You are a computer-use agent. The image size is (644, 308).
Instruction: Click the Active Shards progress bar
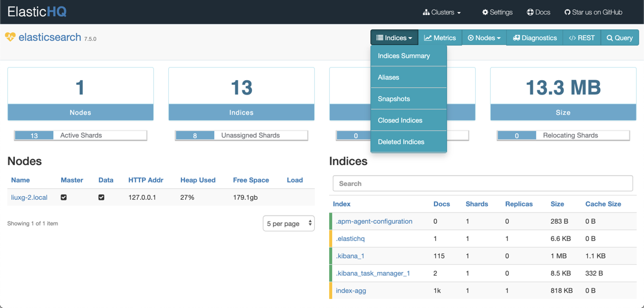80,135
